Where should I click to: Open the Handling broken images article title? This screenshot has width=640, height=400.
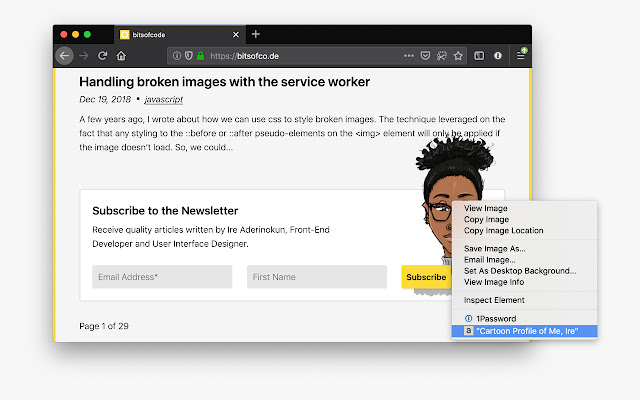coord(224,82)
